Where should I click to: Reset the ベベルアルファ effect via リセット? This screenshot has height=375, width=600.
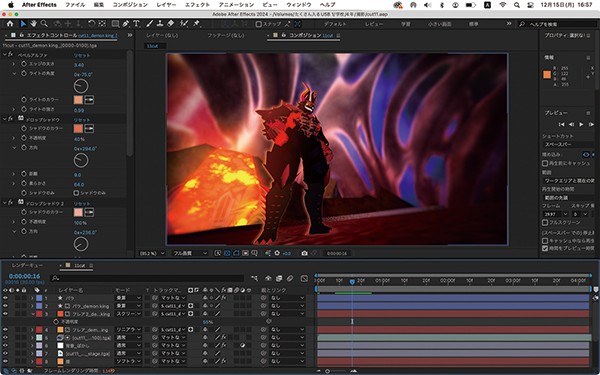[x=82, y=55]
